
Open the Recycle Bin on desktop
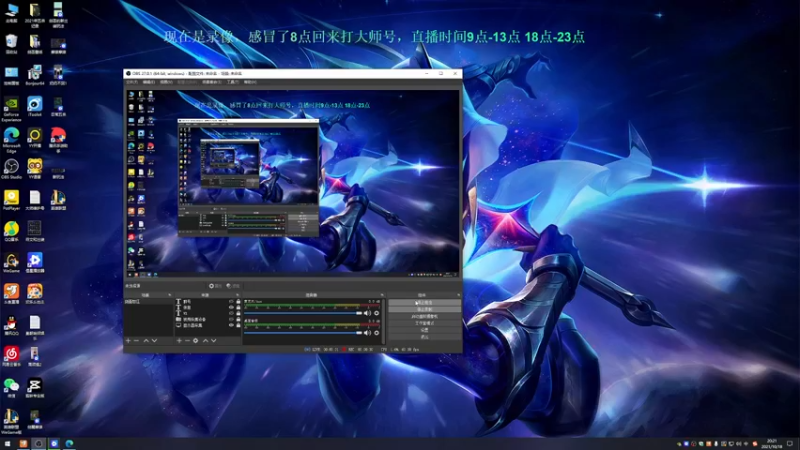11,44
